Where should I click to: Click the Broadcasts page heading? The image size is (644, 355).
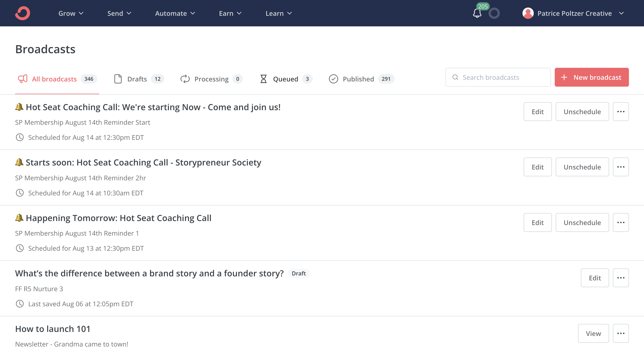pyautogui.click(x=45, y=49)
